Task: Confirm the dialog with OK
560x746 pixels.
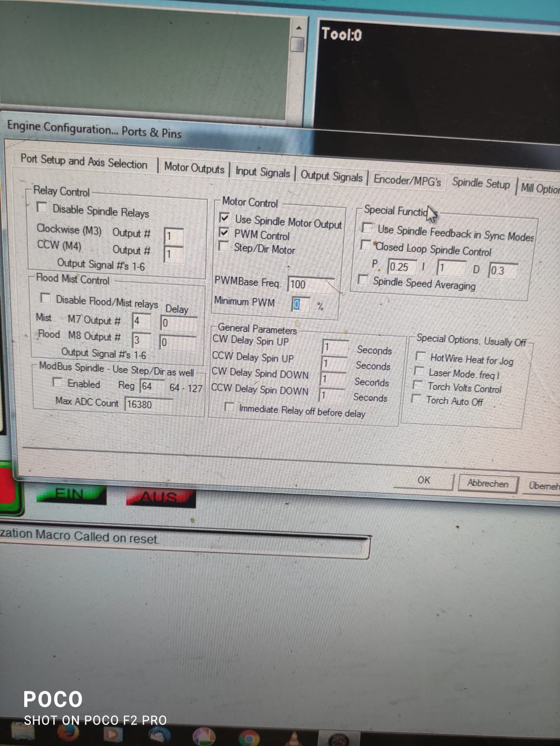Action: click(x=424, y=480)
